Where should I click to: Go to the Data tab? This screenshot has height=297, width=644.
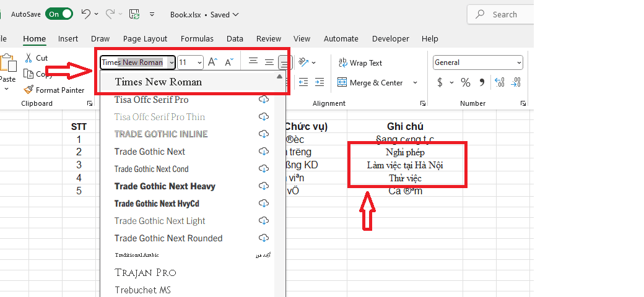[235, 38]
